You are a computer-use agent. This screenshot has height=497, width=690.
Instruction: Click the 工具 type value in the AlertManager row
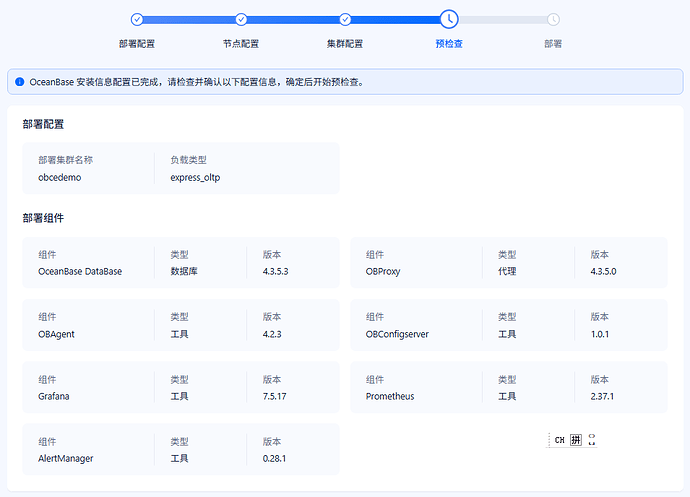click(180, 459)
